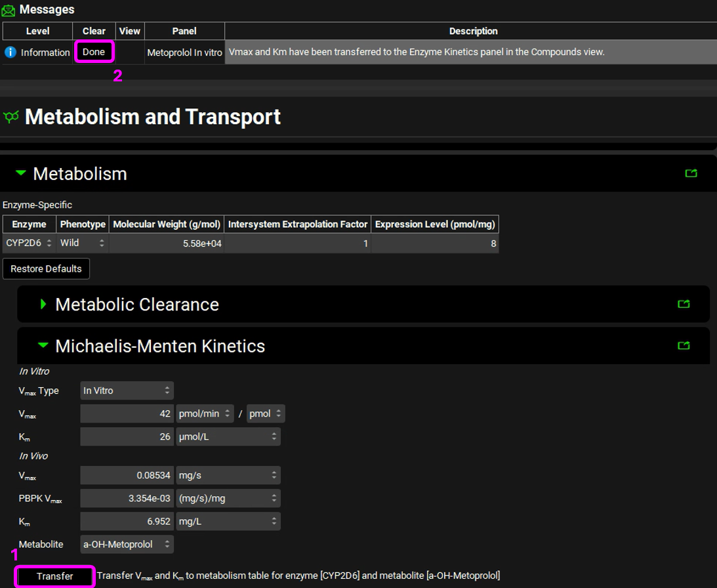Click the green Messages envelope icon
This screenshot has width=717, height=588.
9,10
